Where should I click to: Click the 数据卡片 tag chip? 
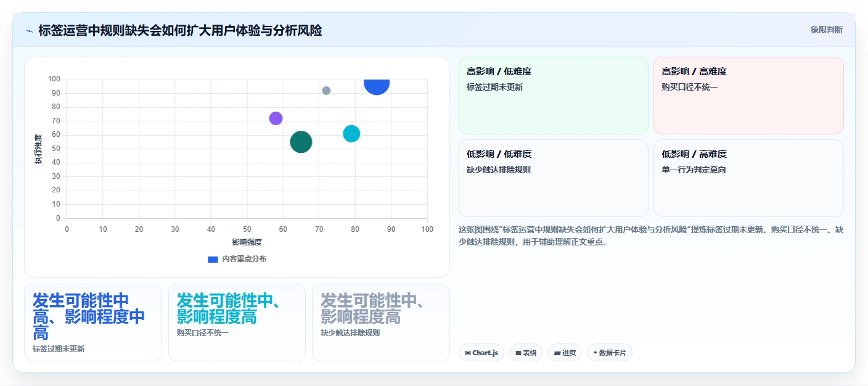tap(610, 353)
